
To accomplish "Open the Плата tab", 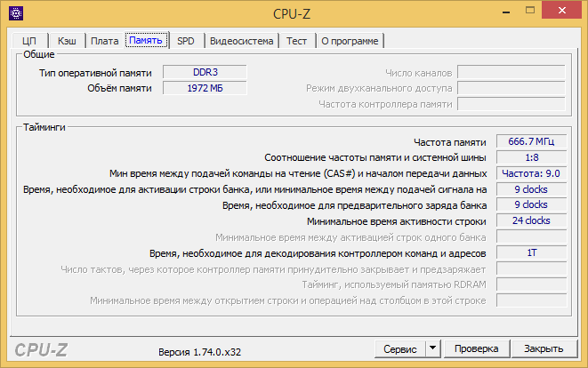I will (x=105, y=41).
